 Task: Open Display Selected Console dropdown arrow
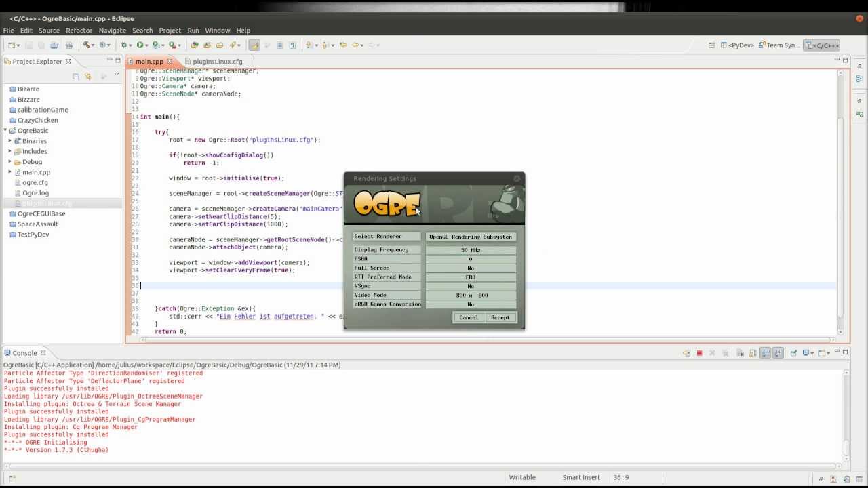point(812,353)
